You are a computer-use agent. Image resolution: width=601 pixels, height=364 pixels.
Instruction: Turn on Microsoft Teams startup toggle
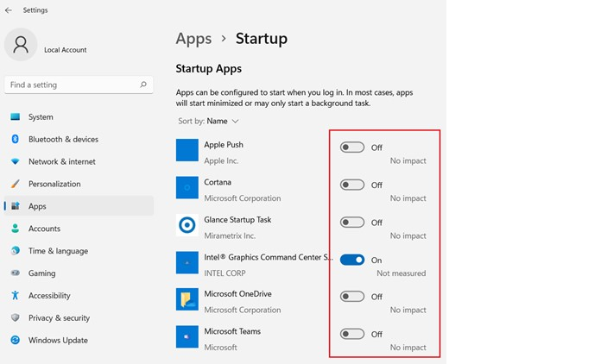(x=352, y=334)
